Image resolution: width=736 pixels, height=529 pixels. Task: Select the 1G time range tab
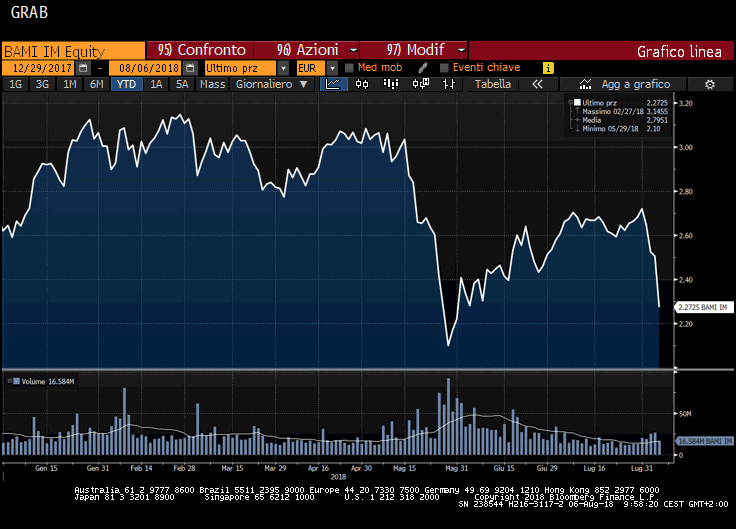pyautogui.click(x=15, y=84)
